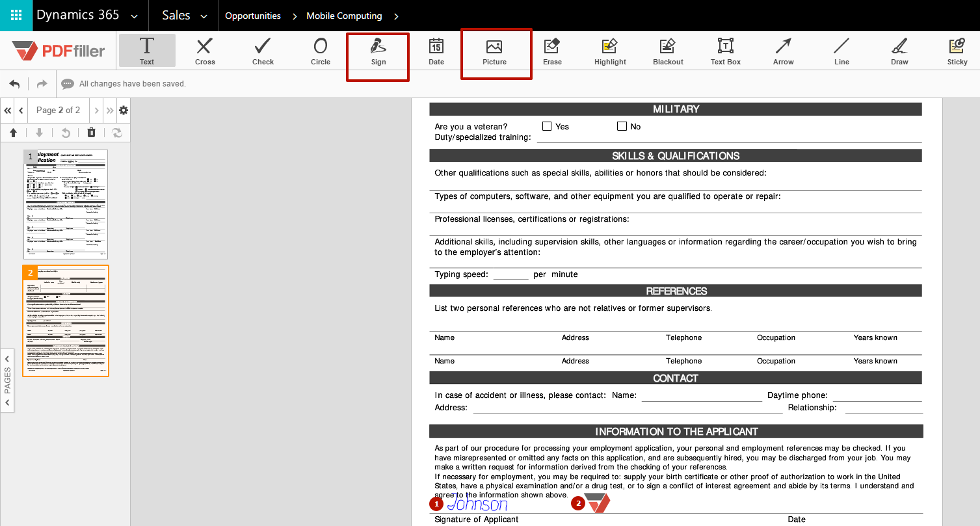The height and width of the screenshot is (526, 980).
Task: Activate the Highlight tool
Action: pyautogui.click(x=610, y=51)
